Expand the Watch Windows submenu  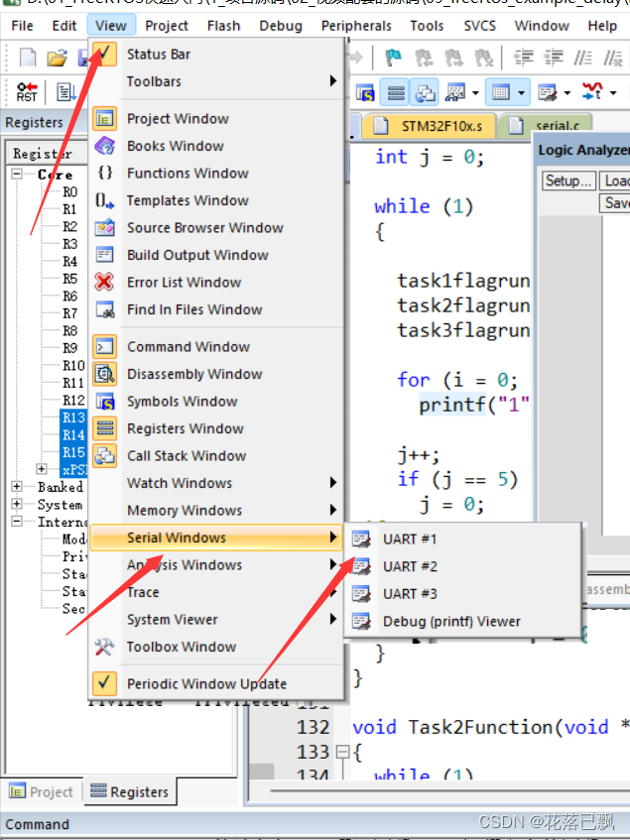tap(332, 483)
